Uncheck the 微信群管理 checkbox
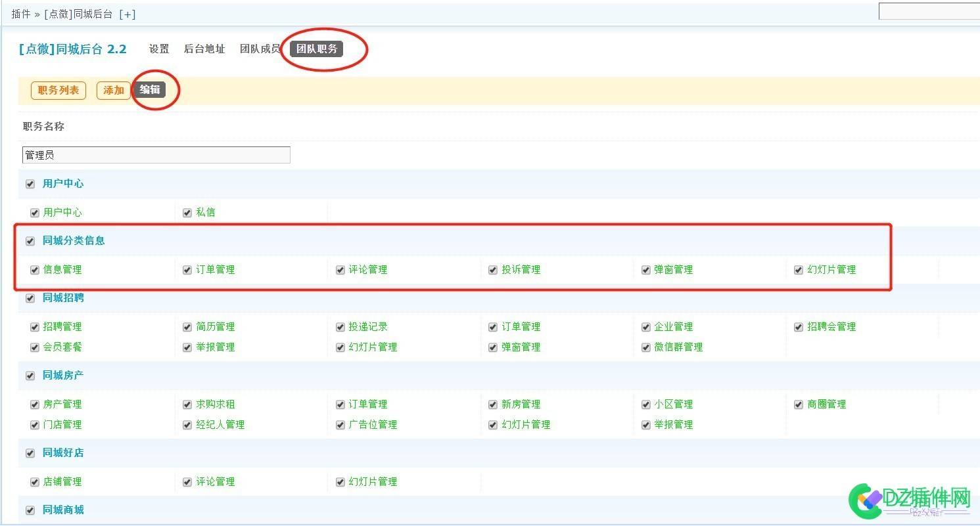This screenshot has height=526, width=980. click(x=645, y=347)
